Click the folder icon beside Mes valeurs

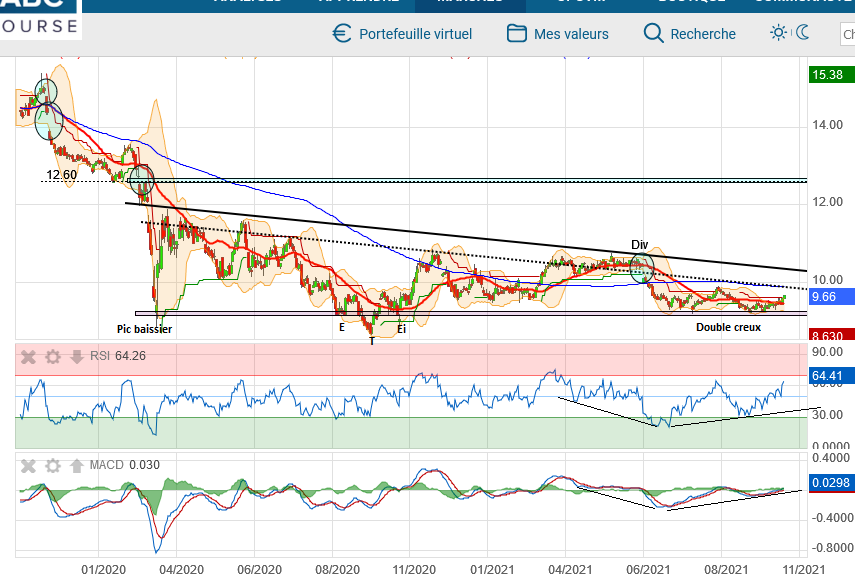pyautogui.click(x=516, y=33)
